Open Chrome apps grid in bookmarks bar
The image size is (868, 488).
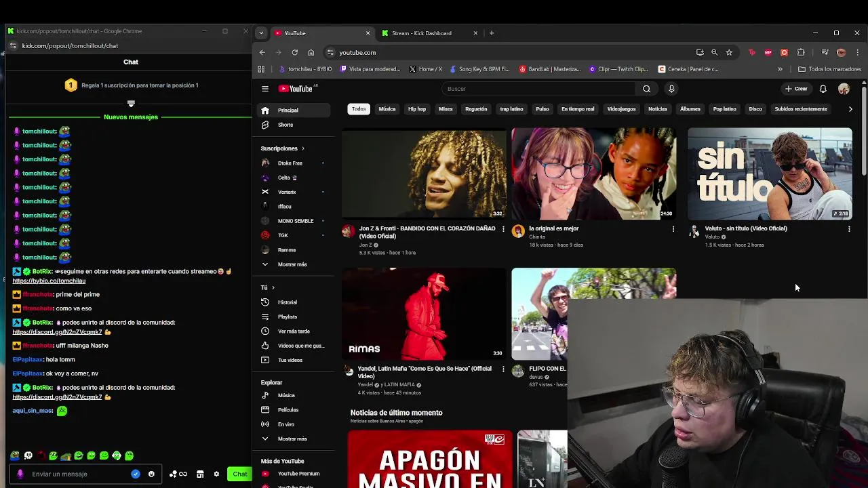pos(261,68)
